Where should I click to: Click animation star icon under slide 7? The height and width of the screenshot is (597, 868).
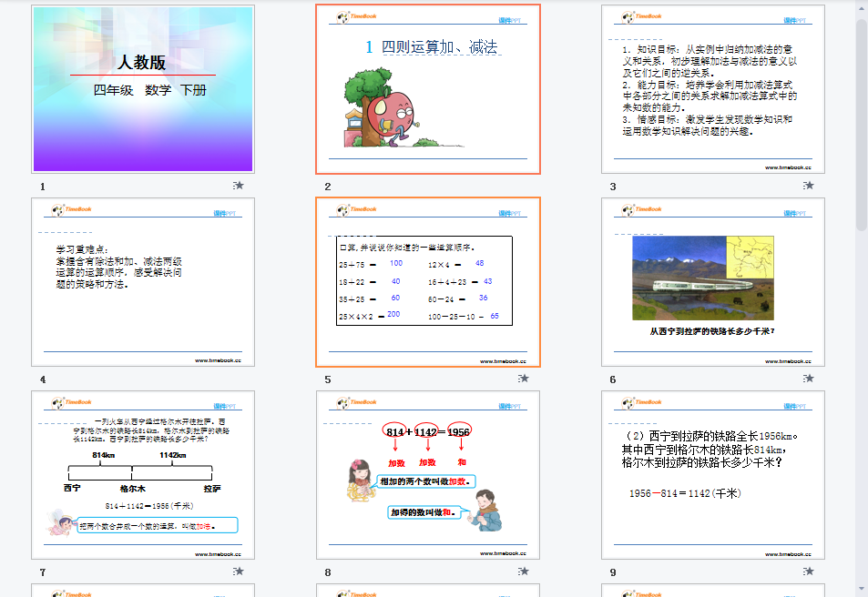click(x=238, y=571)
